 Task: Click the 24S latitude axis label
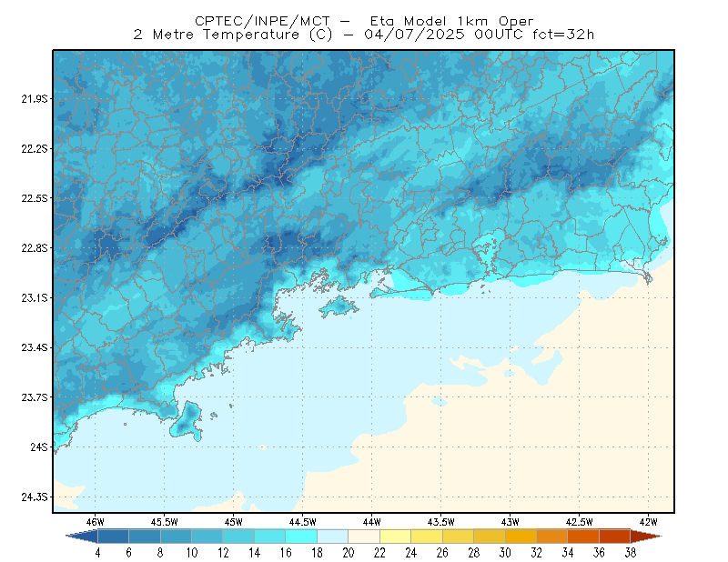pyautogui.click(x=39, y=447)
